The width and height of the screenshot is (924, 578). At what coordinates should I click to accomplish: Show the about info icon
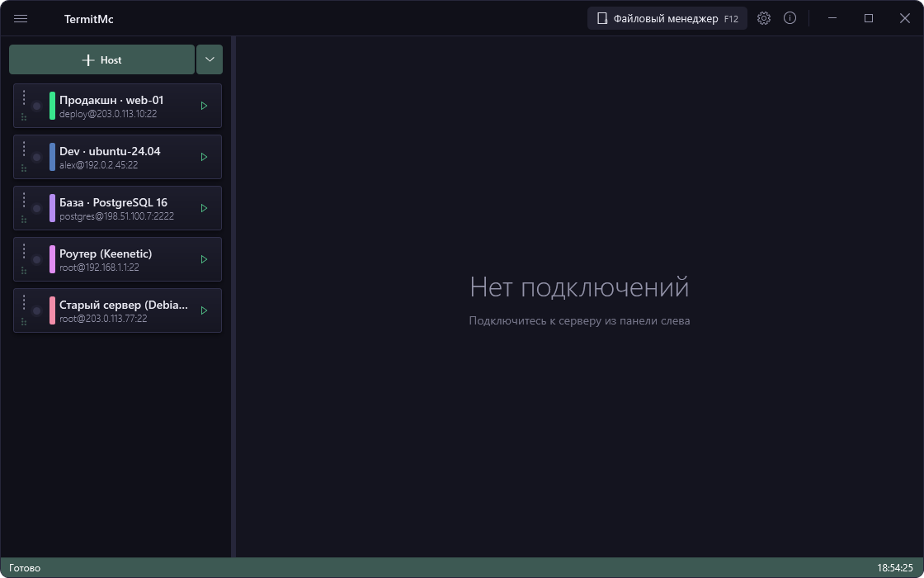(790, 18)
